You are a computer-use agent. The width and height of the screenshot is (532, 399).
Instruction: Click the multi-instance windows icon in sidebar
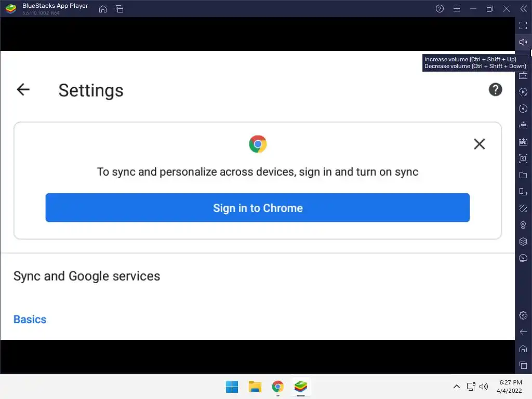click(523, 192)
